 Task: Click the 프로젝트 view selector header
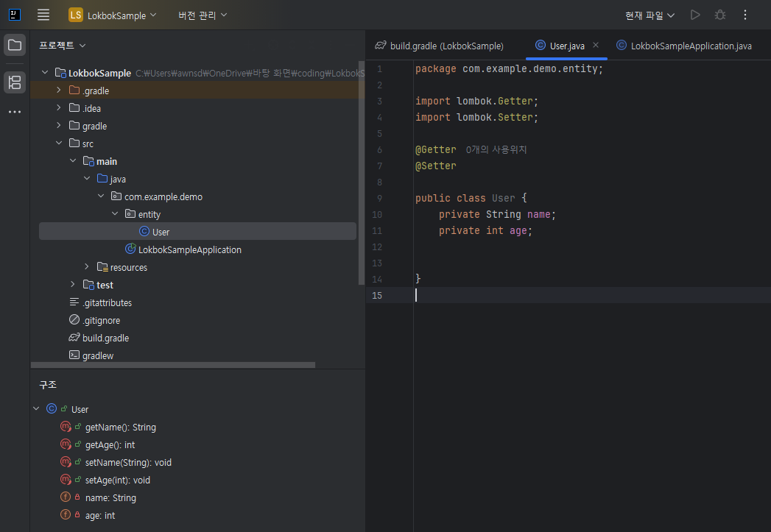click(x=63, y=45)
